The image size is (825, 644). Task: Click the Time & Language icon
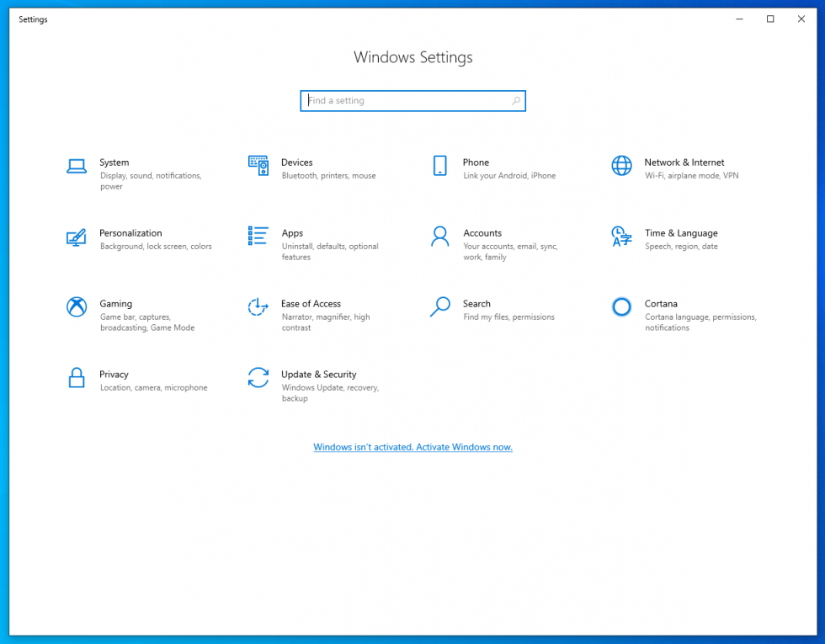pos(621,237)
